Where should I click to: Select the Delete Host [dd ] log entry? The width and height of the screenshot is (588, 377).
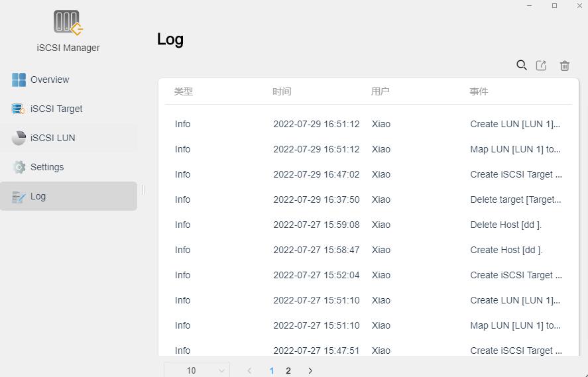[x=505, y=225]
